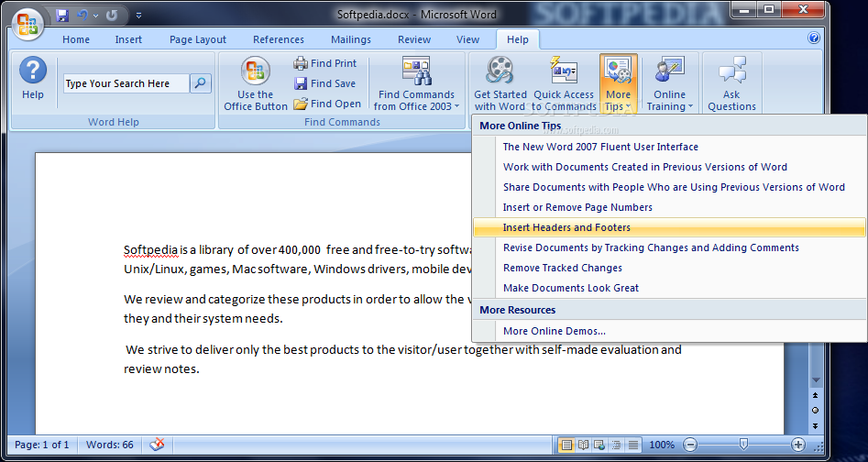Open Customize Quick Access Toolbar dropdown
Viewport: 868px width, 462px height.
pos(138,16)
